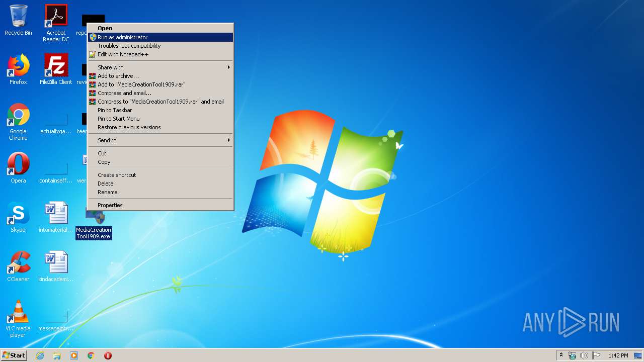Choose Compress to "MediaCreationTool1909.rar" and email
644x362 pixels.
[x=160, y=102]
